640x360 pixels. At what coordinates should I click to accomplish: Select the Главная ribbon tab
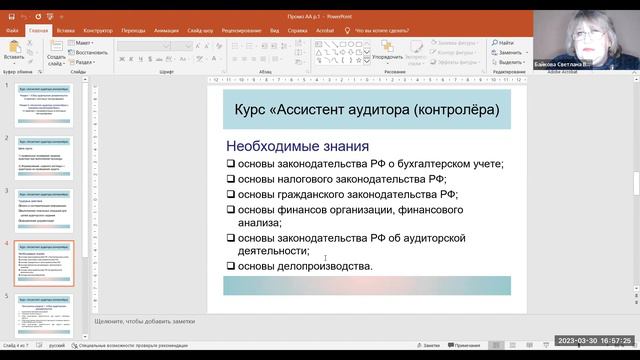[x=38, y=31]
